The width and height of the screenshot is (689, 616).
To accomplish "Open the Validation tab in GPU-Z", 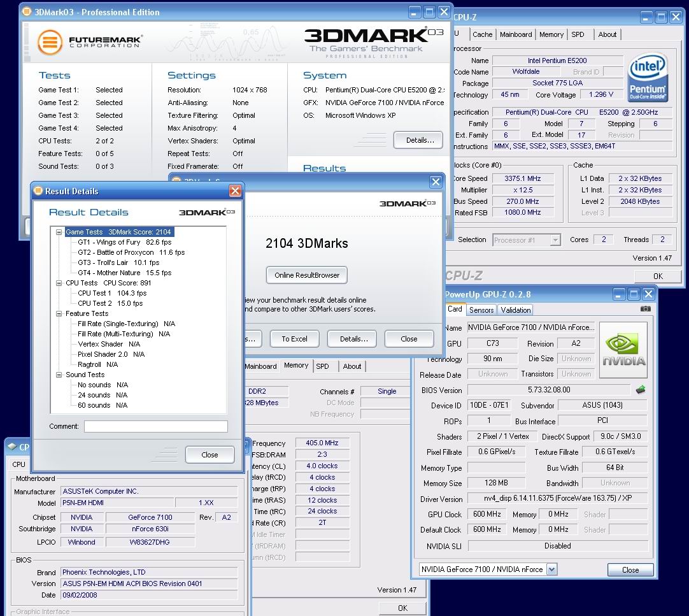I will point(515,310).
